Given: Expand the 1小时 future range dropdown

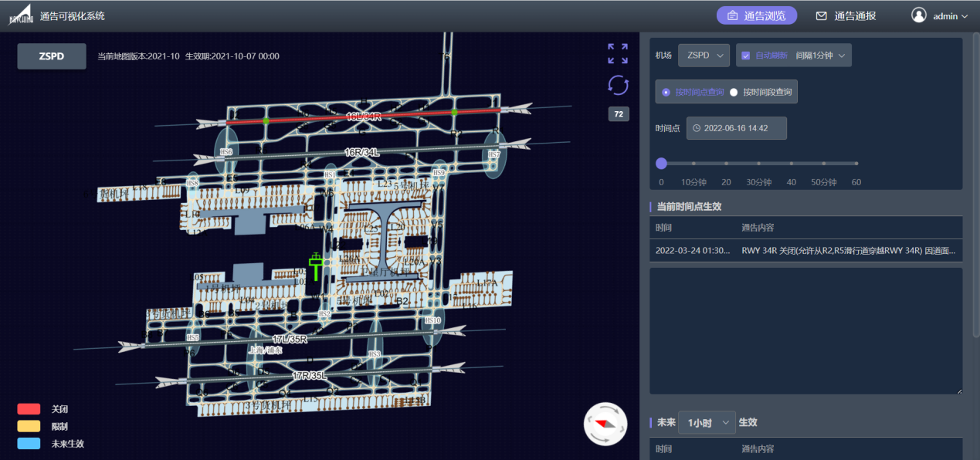Looking at the screenshot, I should tap(707, 423).
